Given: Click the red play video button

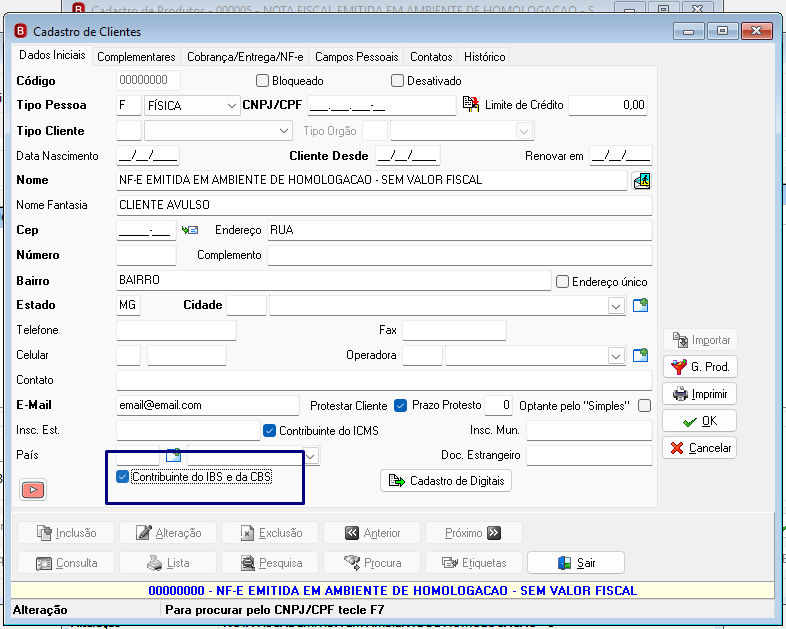Looking at the screenshot, I should pyautogui.click(x=33, y=490).
